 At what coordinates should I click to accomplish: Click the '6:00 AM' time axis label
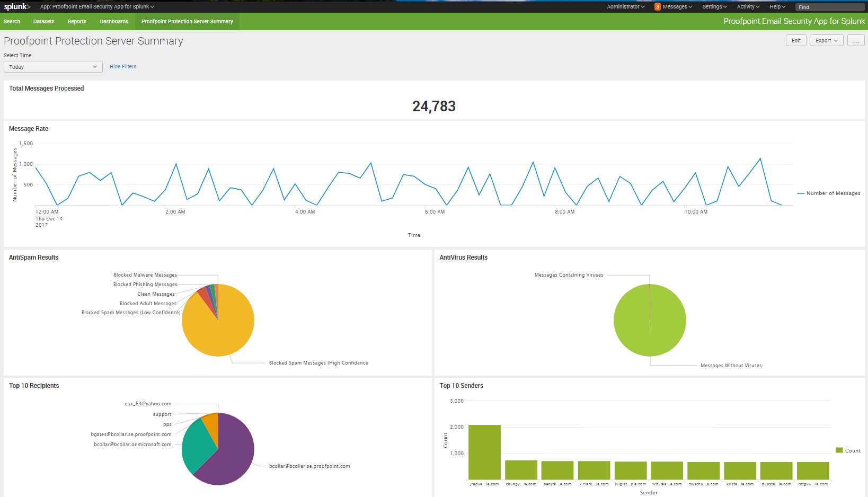pyautogui.click(x=435, y=212)
